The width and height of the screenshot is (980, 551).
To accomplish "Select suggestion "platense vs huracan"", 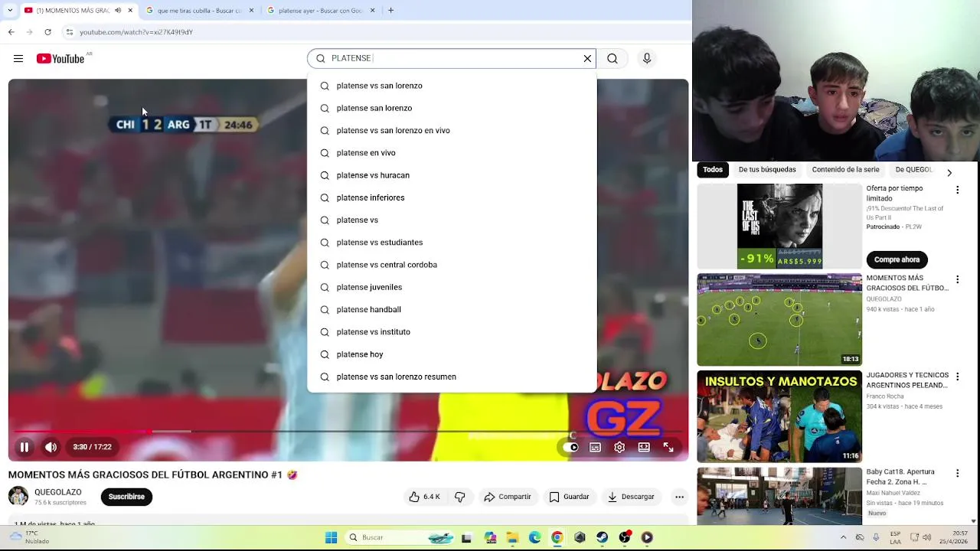I will tap(452, 175).
